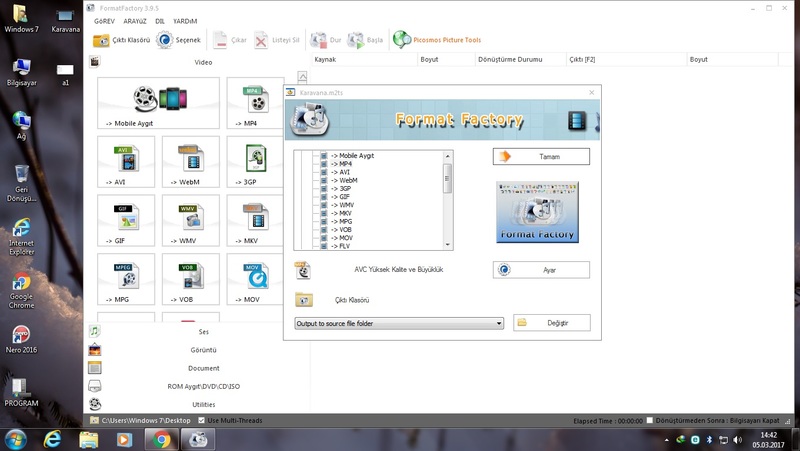Click the Tamam button in dialog
This screenshot has height=451, width=800.
[x=541, y=157]
